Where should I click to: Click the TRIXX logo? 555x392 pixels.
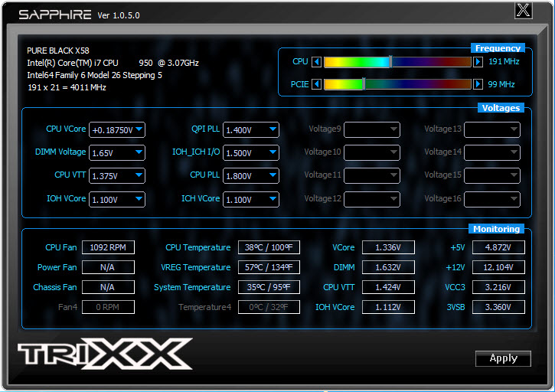(x=105, y=354)
